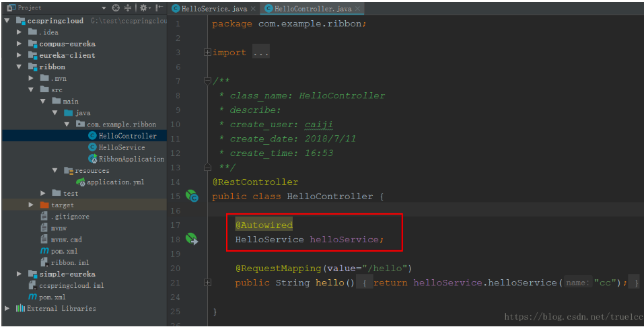Switch to the HelloService.java tab
The height and width of the screenshot is (327, 644).
(215, 9)
